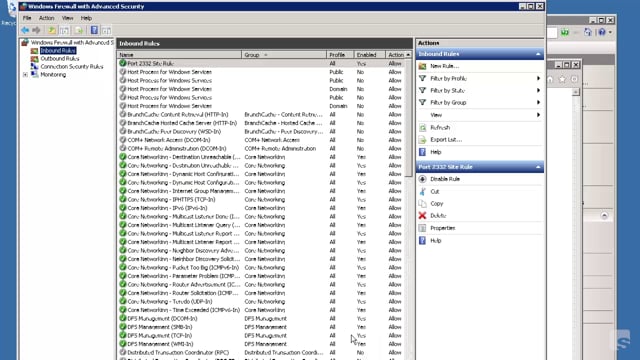
Task: Open the File menu
Action: click(27, 18)
